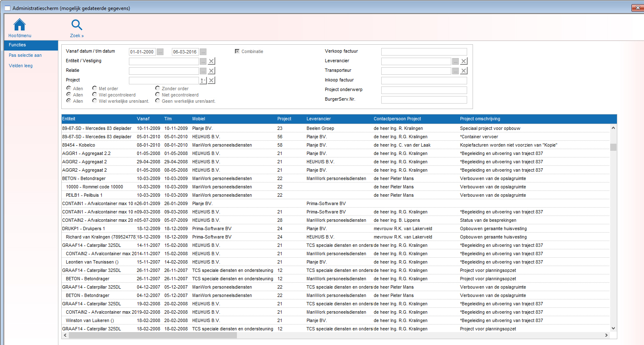Click cell de heer Ing. B. Lippens
Image resolution: width=644 pixels, height=345 pixels.
(x=397, y=220)
